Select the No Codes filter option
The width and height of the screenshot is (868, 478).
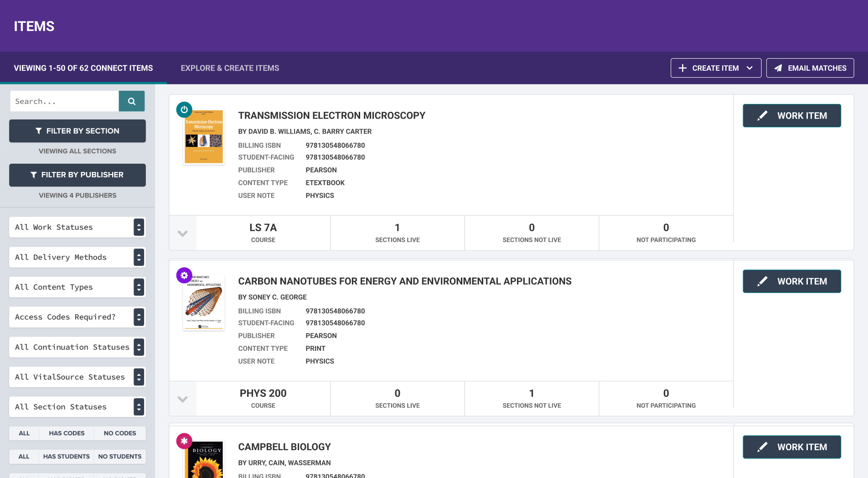coord(120,433)
